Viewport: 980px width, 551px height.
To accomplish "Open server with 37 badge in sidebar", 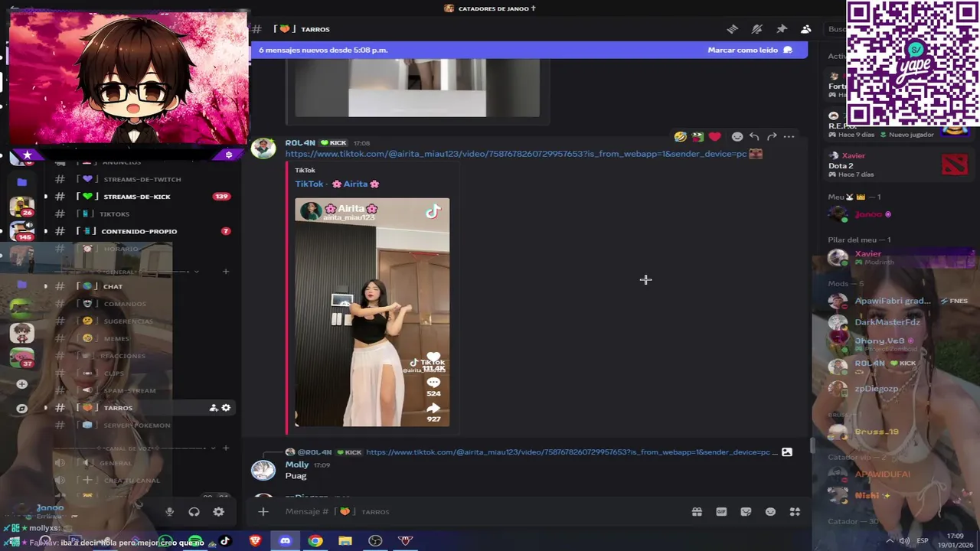I will click(x=21, y=357).
